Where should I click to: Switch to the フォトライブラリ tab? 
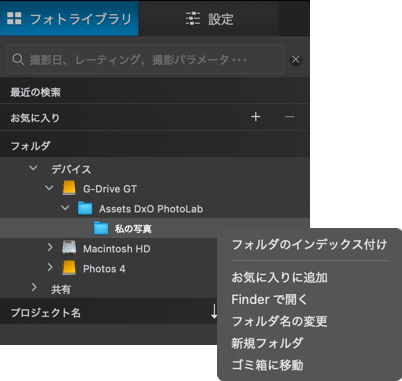(69, 18)
